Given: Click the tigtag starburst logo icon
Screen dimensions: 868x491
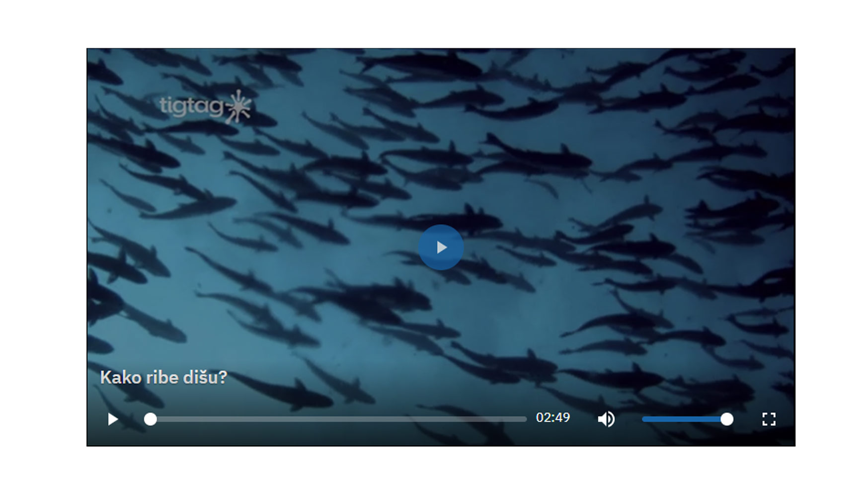Looking at the screenshot, I should pyautogui.click(x=239, y=106).
